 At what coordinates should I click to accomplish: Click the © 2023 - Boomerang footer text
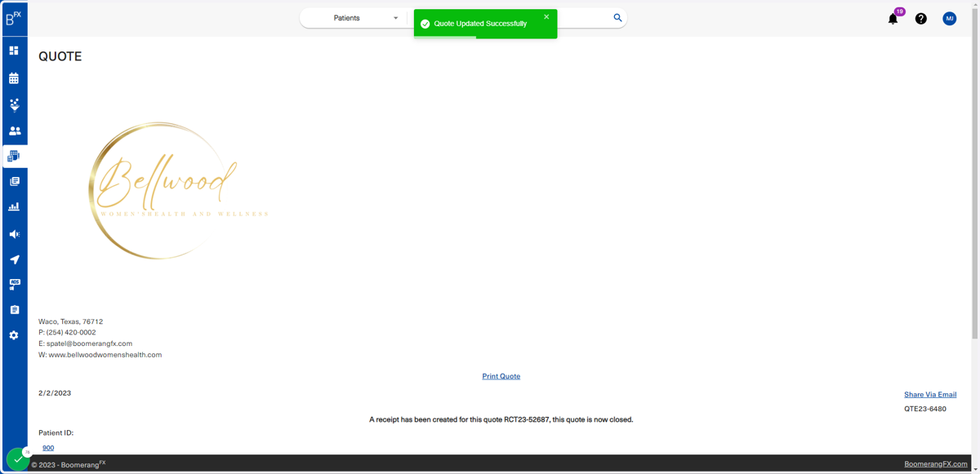(69, 464)
